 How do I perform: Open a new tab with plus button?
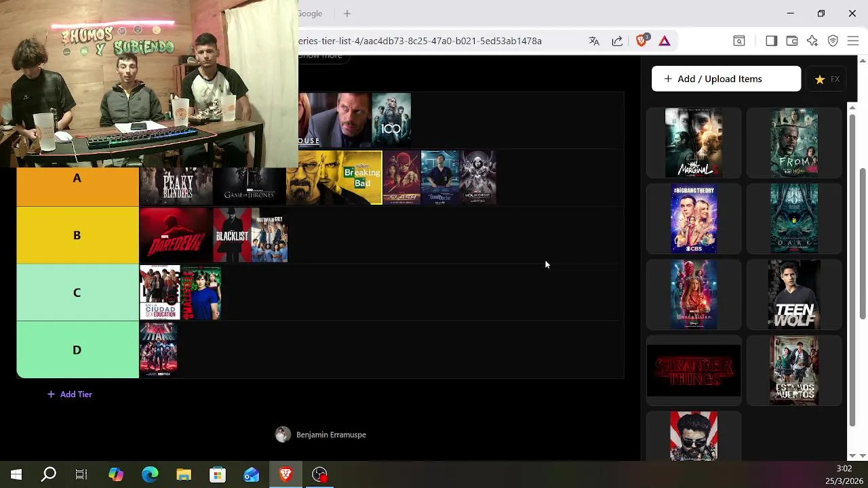pos(347,14)
